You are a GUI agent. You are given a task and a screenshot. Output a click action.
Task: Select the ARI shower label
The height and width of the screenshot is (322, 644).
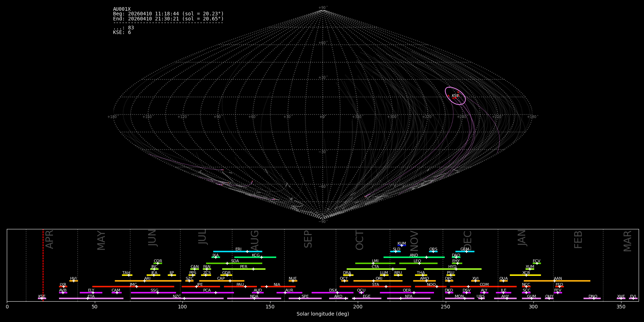pyautogui.click(x=147, y=279)
